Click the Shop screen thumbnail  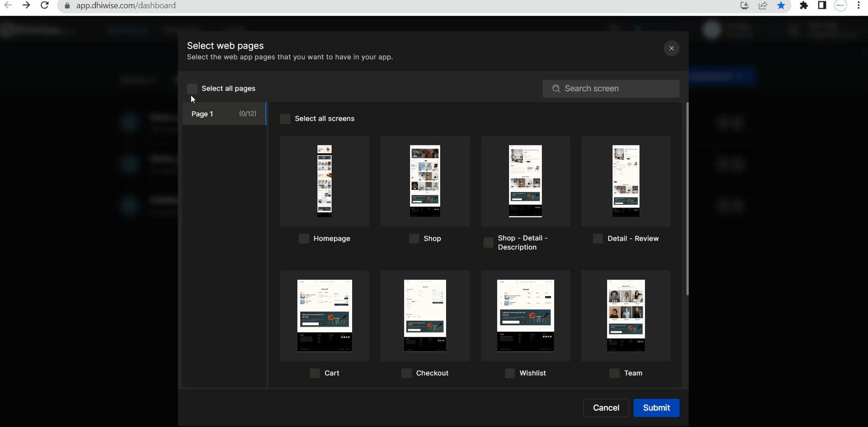[425, 181]
